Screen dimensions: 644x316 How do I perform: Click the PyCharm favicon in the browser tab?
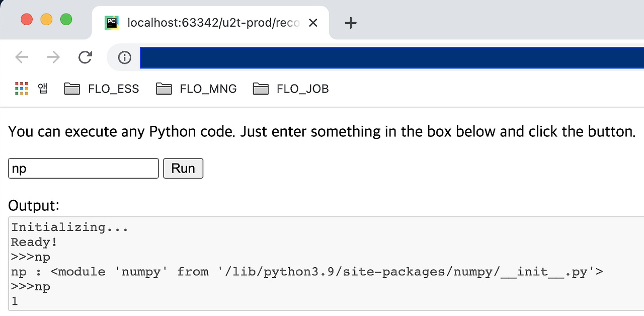click(112, 22)
